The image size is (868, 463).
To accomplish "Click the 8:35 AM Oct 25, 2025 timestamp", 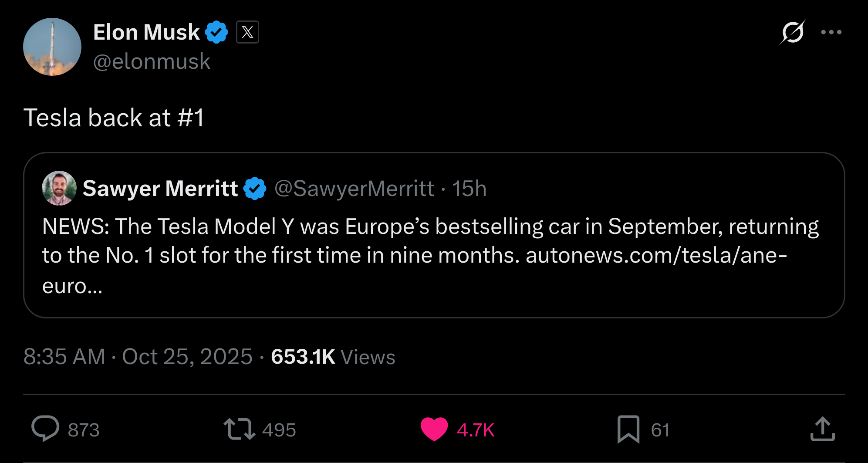I will point(138,357).
